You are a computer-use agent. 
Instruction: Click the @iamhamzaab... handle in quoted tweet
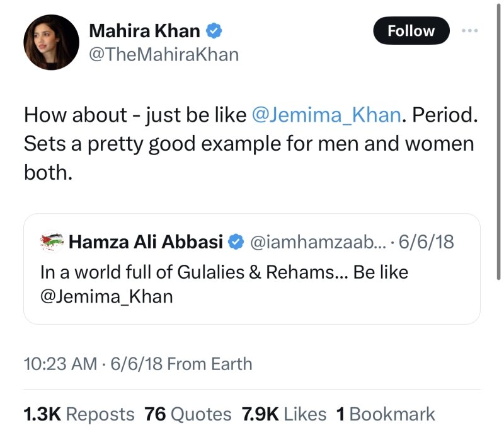pyautogui.click(x=306, y=241)
